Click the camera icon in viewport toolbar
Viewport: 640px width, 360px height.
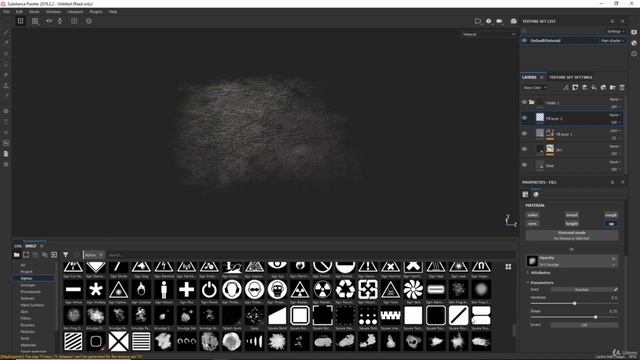[x=513, y=21]
